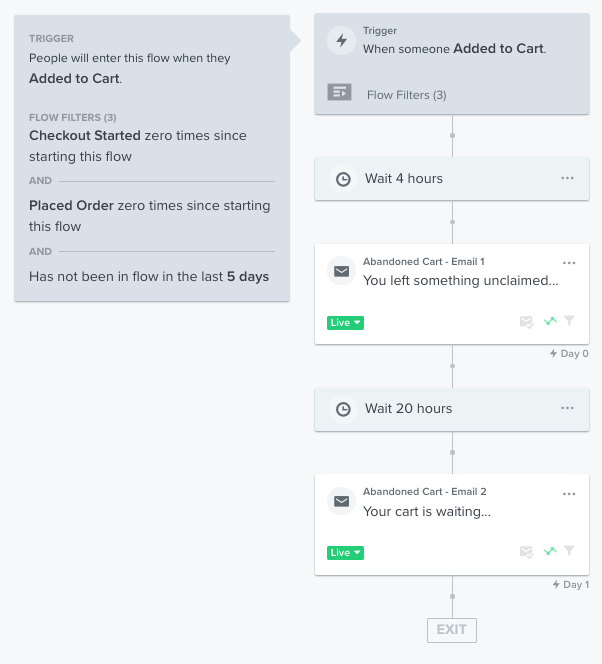Image resolution: width=602 pixels, height=664 pixels.
Task: Open three-dot menu on Wait 4 hours
Action: coord(568,178)
